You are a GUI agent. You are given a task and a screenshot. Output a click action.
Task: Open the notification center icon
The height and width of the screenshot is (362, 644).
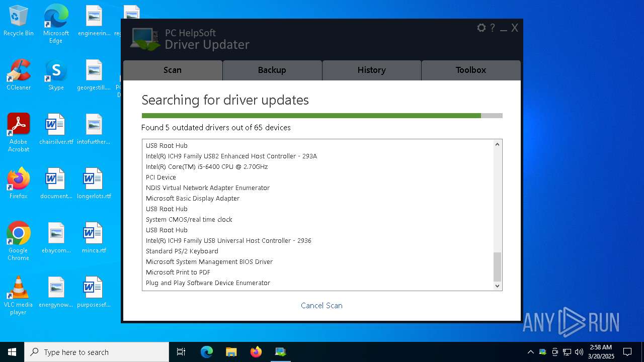(x=627, y=352)
